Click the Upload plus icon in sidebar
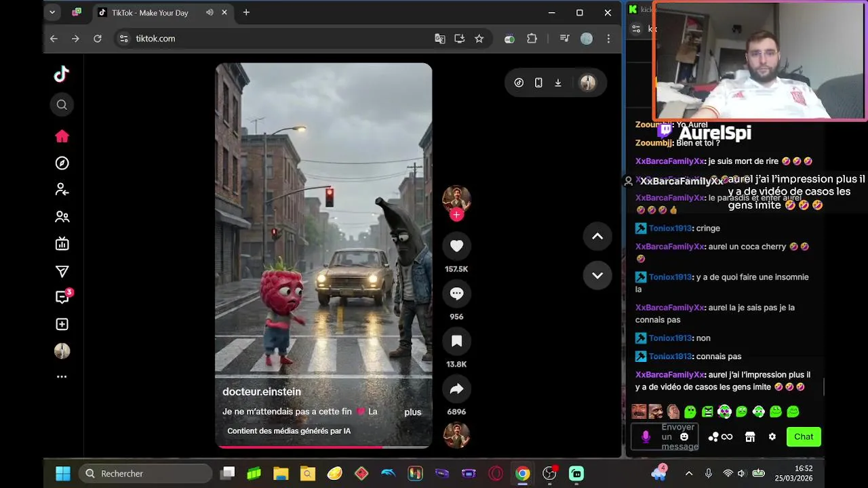Screen dimensions: 868x488 (x=62, y=324)
